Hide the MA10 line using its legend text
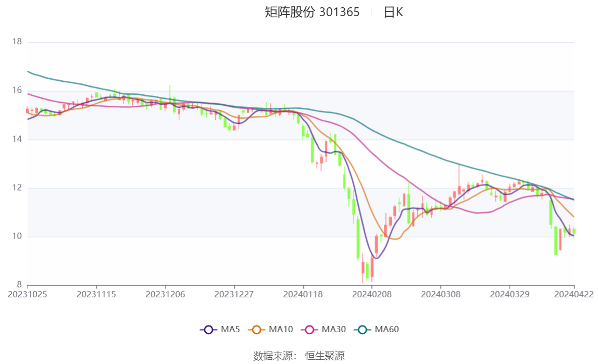Screen dimensions: 598x364 [x=281, y=330]
